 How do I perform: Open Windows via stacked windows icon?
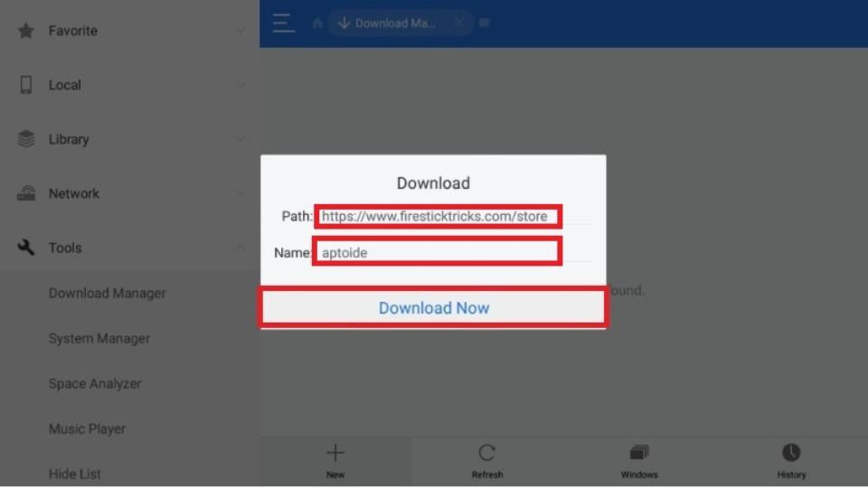click(x=639, y=453)
